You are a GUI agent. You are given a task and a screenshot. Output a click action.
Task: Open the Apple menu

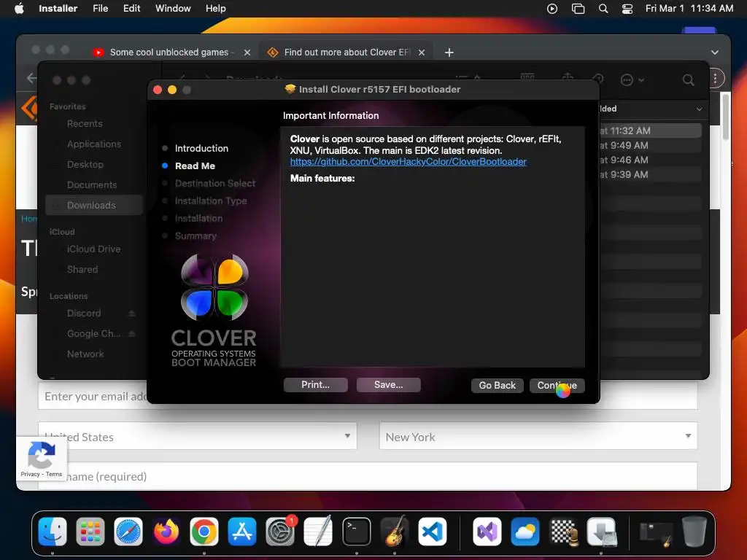tap(19, 9)
